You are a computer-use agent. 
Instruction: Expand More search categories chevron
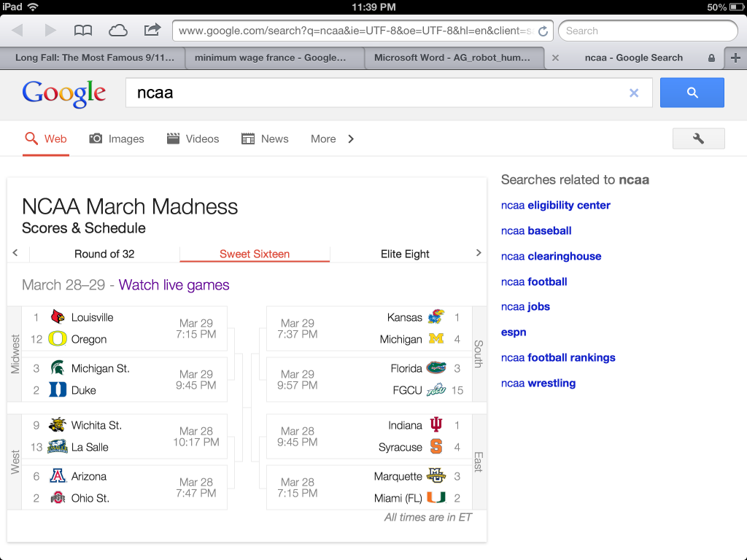tap(351, 139)
